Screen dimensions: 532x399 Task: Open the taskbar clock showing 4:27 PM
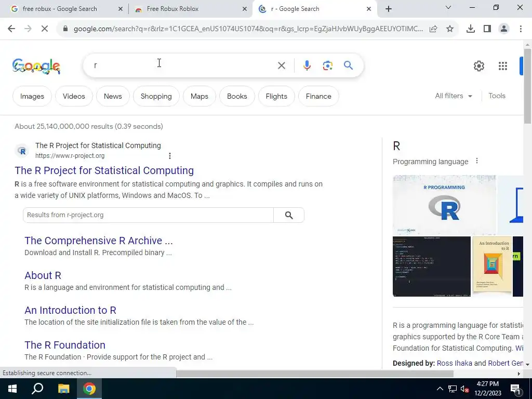pos(487,389)
